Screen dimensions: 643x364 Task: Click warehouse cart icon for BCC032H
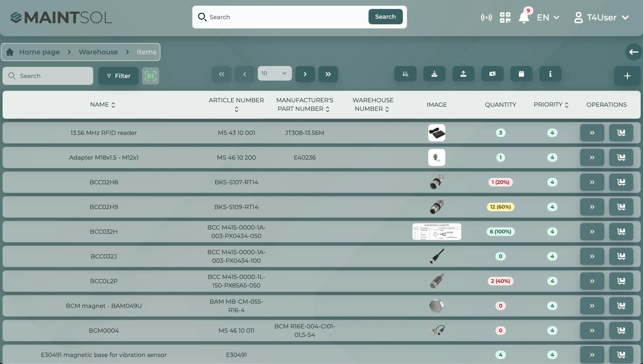[x=621, y=232]
